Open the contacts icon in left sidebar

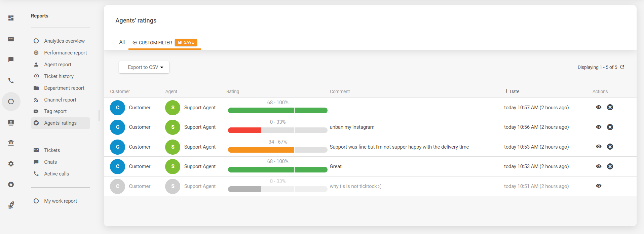[11, 122]
